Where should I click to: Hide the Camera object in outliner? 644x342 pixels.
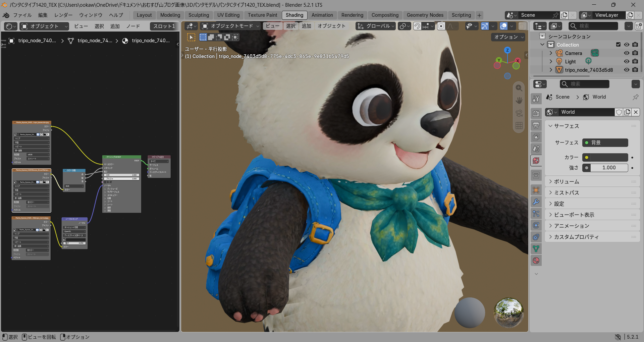tap(627, 53)
